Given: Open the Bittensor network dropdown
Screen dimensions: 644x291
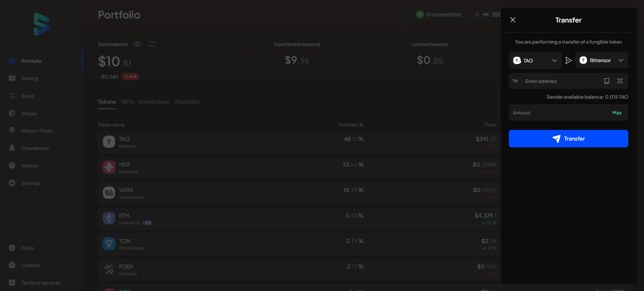Looking at the screenshot, I should pyautogui.click(x=601, y=60).
